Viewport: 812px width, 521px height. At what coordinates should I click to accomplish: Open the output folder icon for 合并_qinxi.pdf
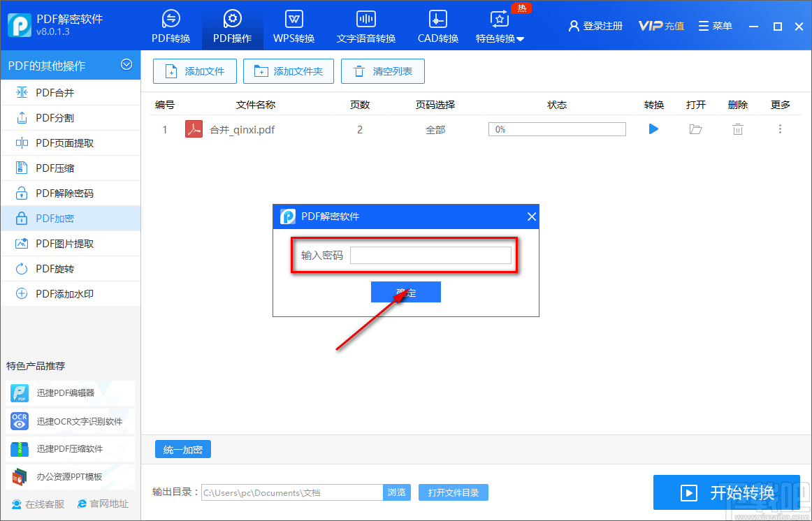click(x=695, y=129)
